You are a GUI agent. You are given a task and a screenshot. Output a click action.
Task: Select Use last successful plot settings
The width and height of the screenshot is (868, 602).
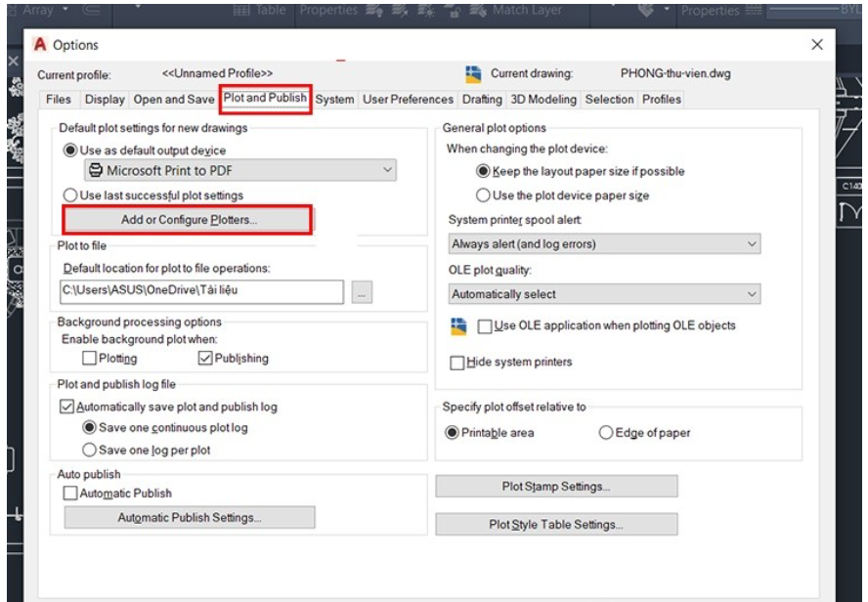70,195
